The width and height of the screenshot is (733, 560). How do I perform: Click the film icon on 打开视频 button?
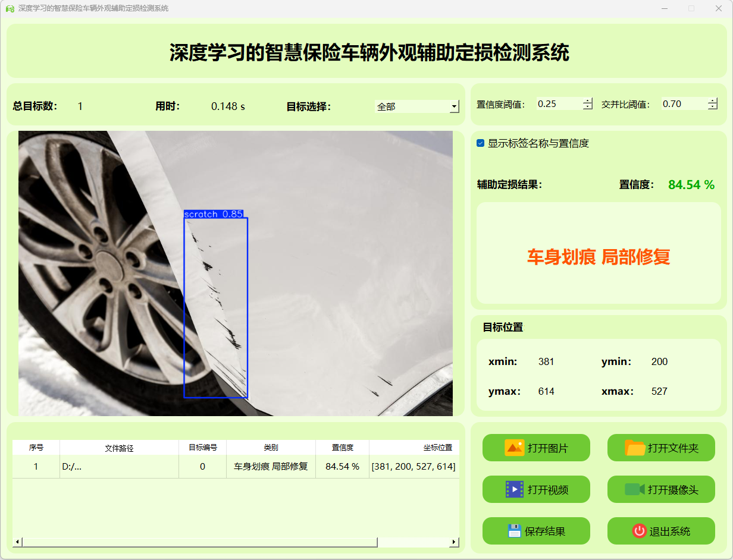click(514, 489)
